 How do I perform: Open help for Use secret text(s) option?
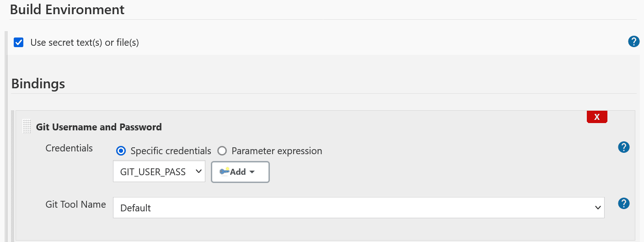click(633, 42)
